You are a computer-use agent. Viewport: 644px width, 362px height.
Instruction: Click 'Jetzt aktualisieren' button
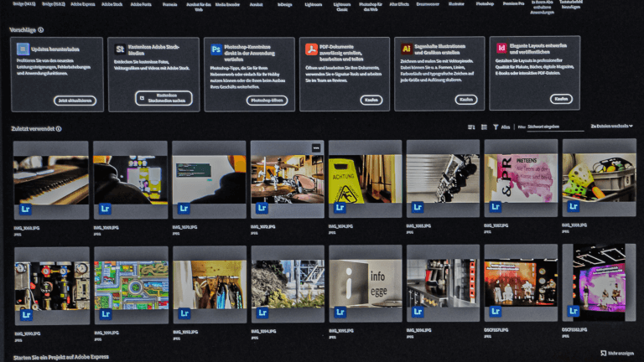pos(75,100)
